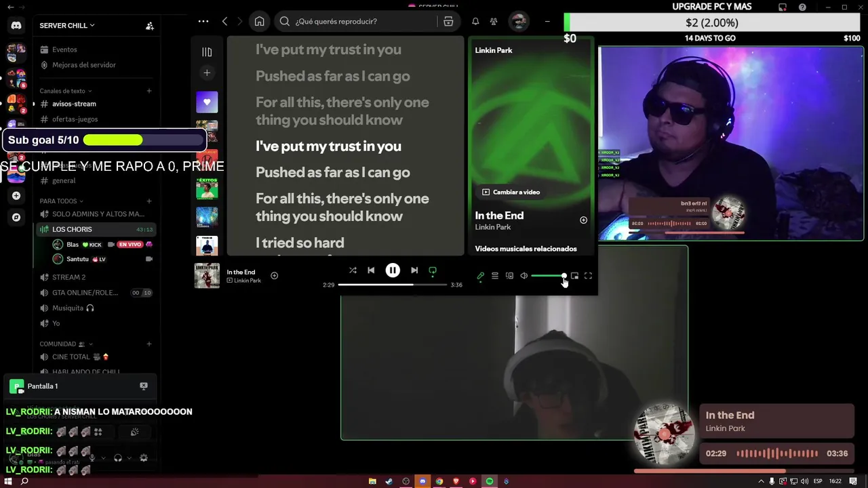Join SOLO ADMINS Y ALTOS MA... voice channel

(96, 214)
